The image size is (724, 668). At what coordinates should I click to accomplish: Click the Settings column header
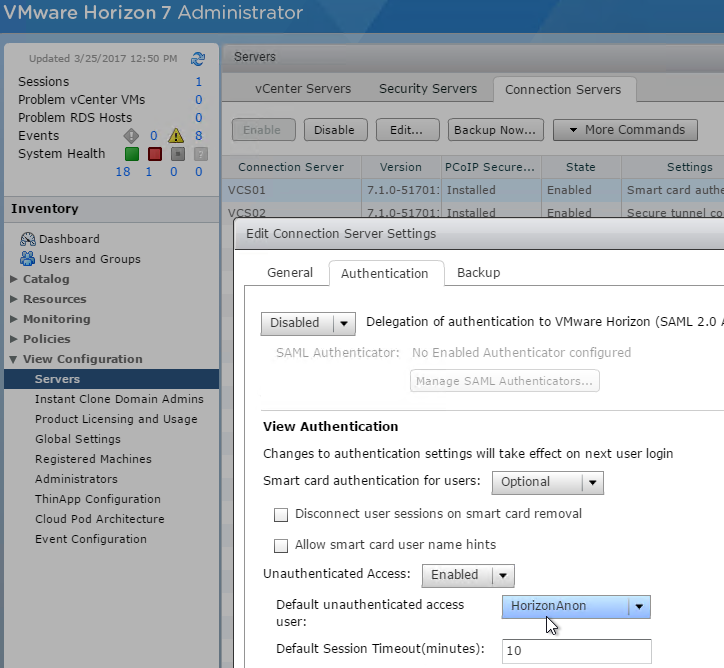673,167
